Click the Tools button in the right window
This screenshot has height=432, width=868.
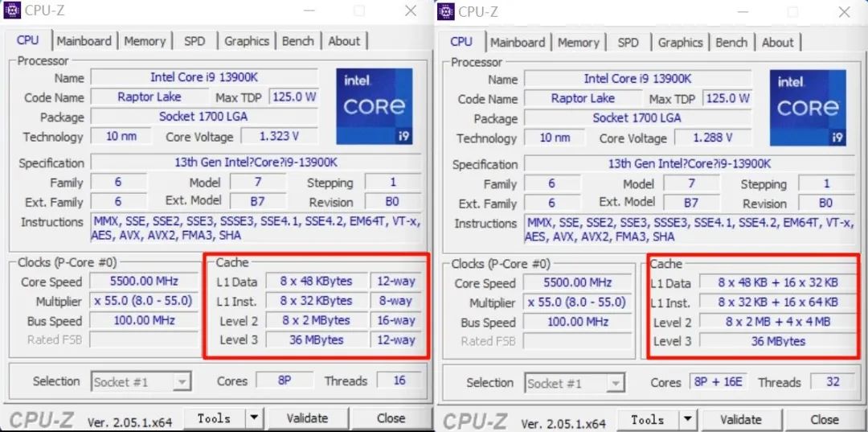point(649,420)
